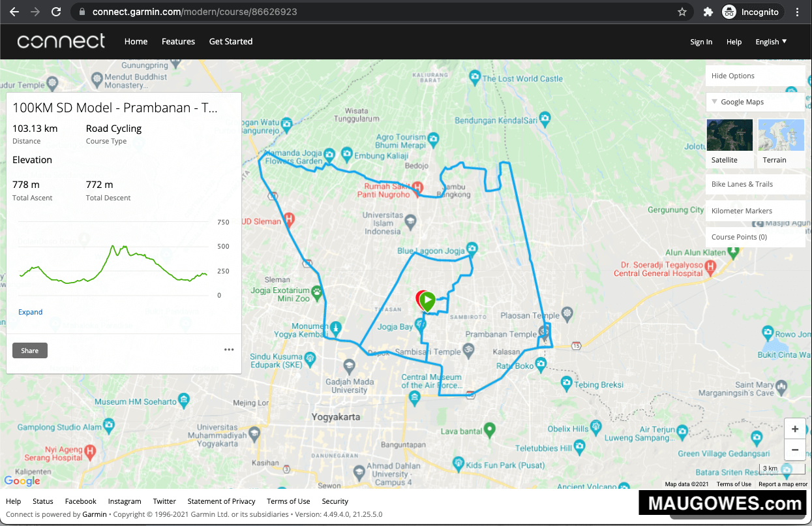Open the footer Security link
This screenshot has height=526, width=812.
335,501
